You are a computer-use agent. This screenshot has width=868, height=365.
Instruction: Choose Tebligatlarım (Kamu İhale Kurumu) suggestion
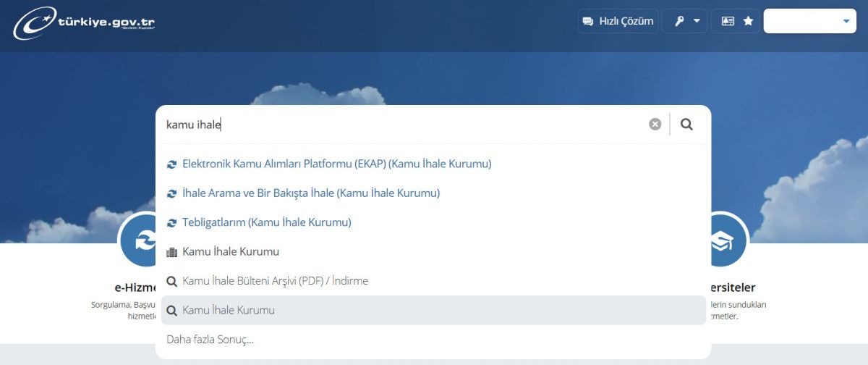pyautogui.click(x=266, y=222)
